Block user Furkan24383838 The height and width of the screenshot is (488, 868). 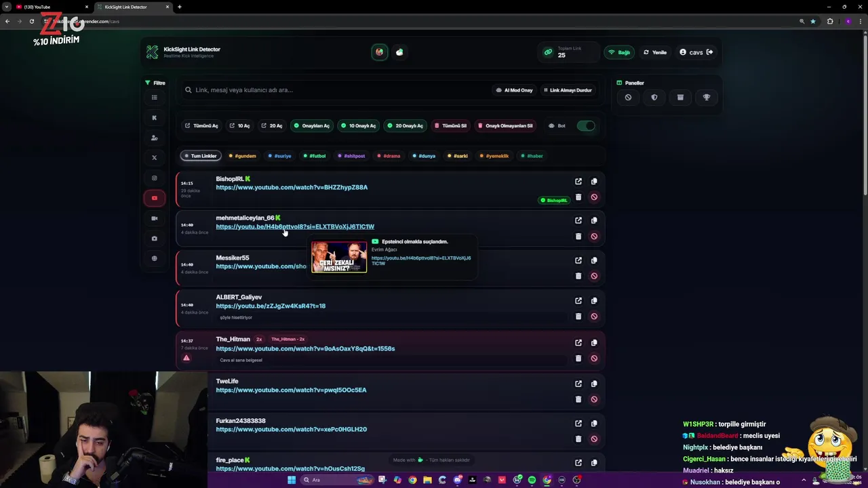(x=594, y=439)
